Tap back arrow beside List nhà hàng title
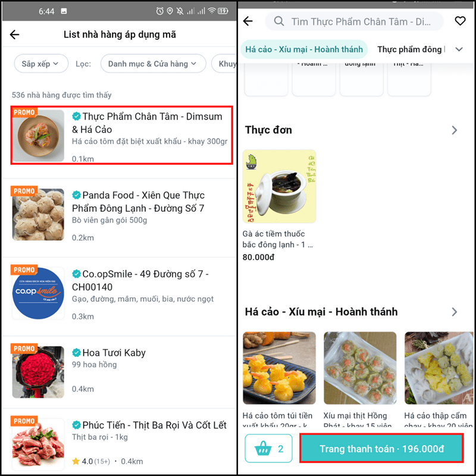The image size is (476, 476). (14, 35)
